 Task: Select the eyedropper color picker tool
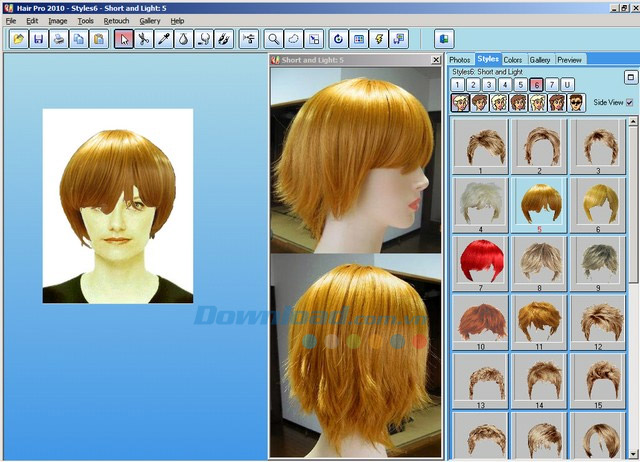point(164,39)
